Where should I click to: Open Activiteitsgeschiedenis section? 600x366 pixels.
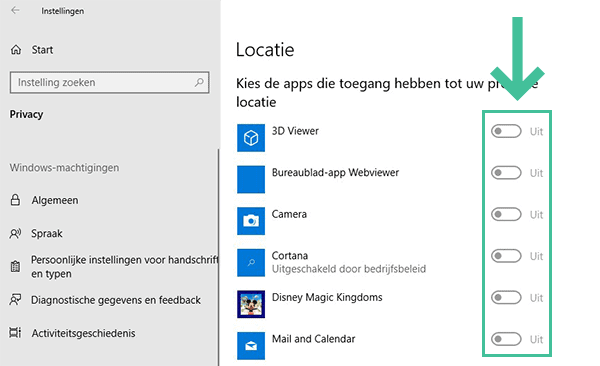coord(83,333)
